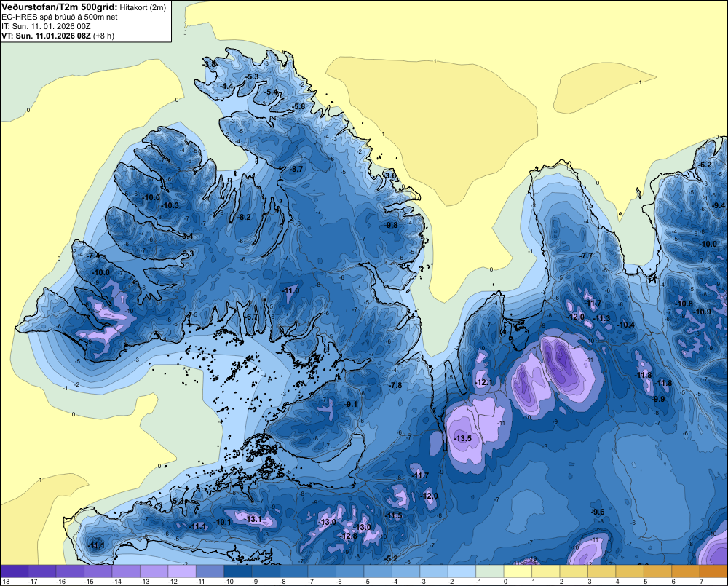Image resolution: width=728 pixels, height=586 pixels.
Task: Click the -8.7 temperature label
Action: click(x=296, y=169)
